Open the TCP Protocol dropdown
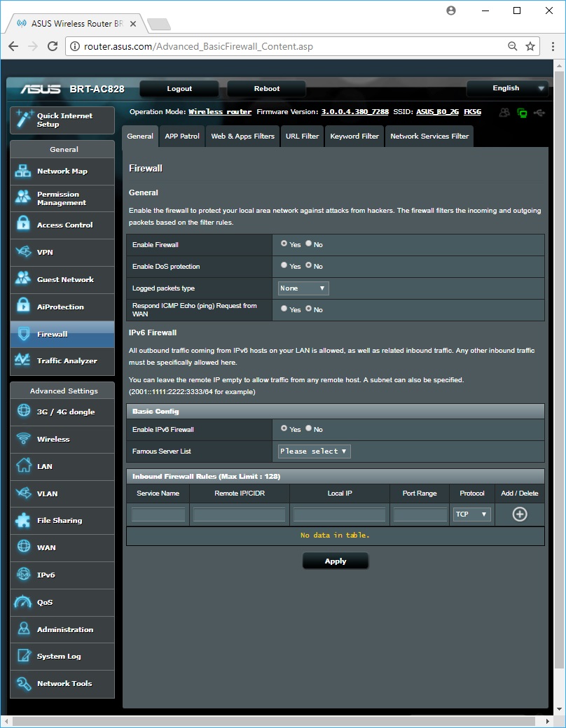 click(472, 514)
